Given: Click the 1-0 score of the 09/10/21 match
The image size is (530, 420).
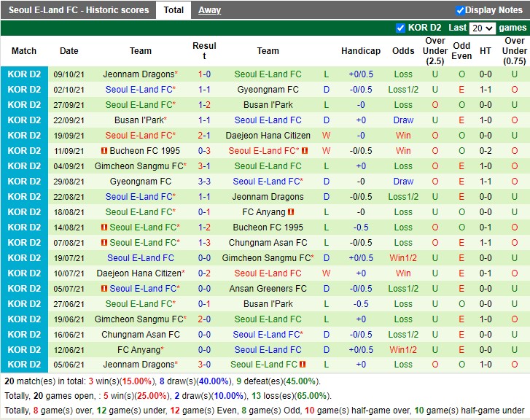Looking at the screenshot, I should (204, 74).
